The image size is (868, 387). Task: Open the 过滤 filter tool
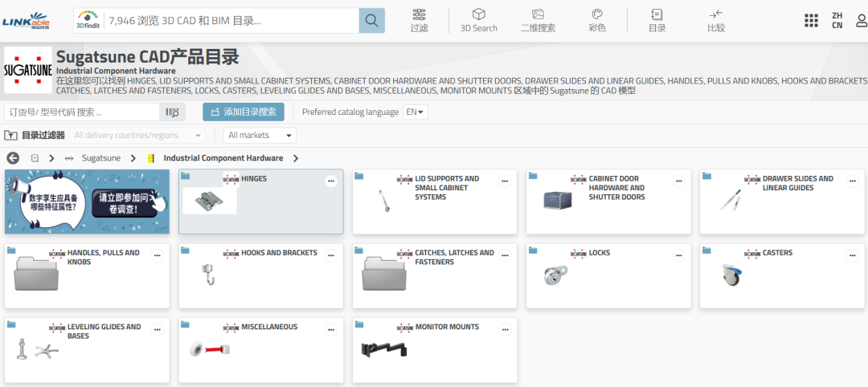[419, 20]
